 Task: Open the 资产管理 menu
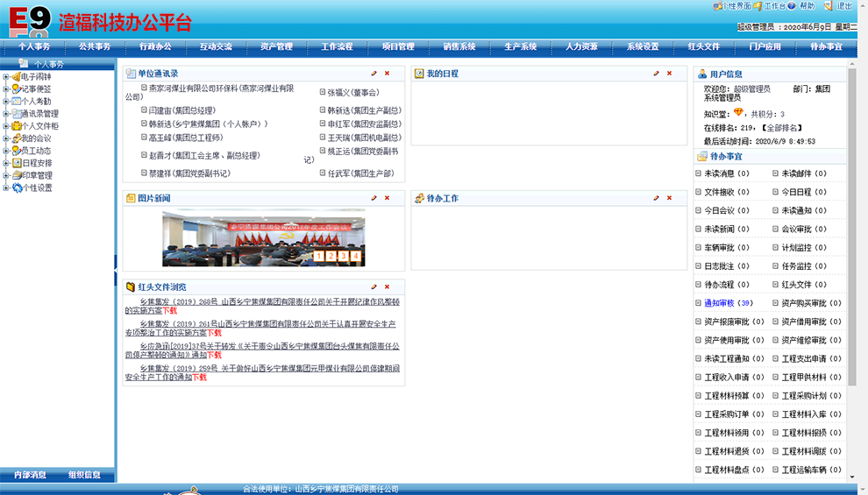tap(276, 46)
